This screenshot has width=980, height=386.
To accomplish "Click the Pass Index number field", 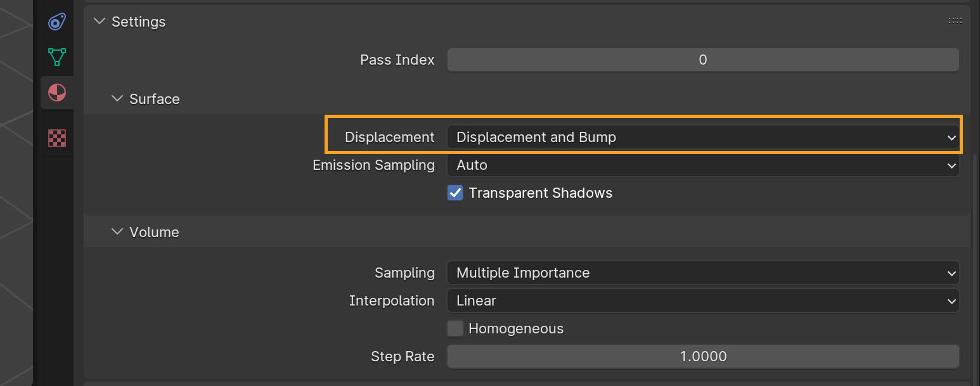I will click(703, 60).
